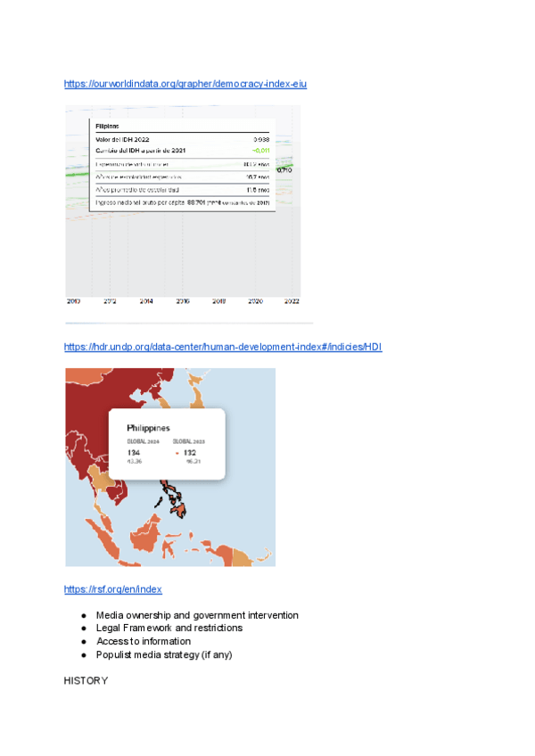Click the Global 2024 rank 134 value
The height and width of the screenshot is (756, 535).
tap(135, 453)
